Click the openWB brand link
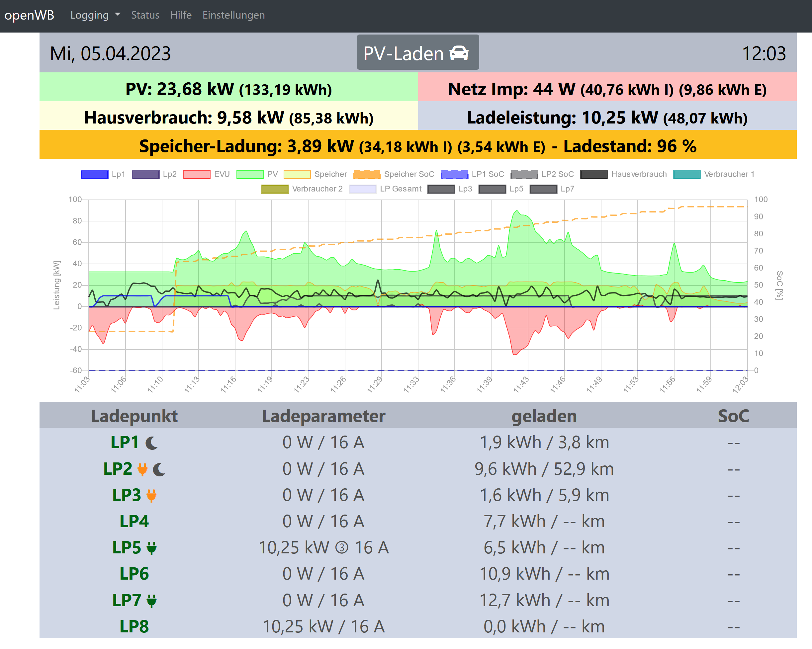The width and height of the screenshot is (812, 649). click(29, 15)
